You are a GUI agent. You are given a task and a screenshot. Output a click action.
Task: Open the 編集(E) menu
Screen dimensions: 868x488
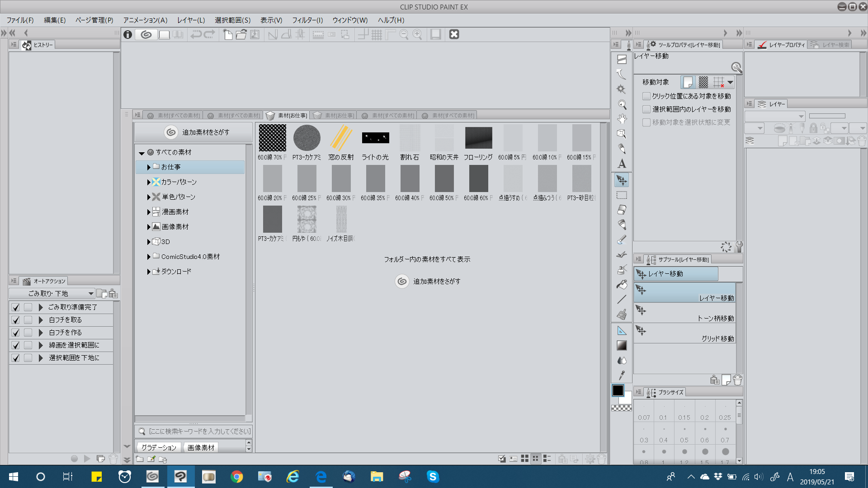[x=55, y=20]
